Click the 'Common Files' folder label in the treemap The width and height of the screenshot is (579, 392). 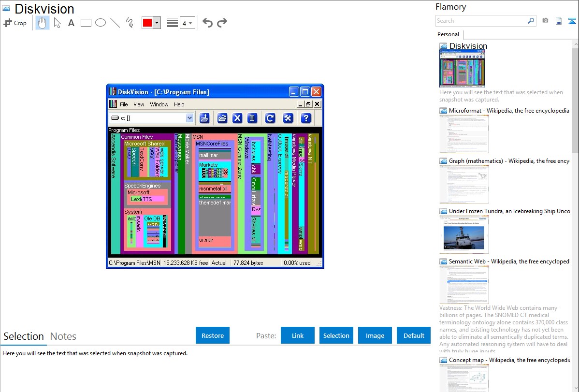click(137, 137)
